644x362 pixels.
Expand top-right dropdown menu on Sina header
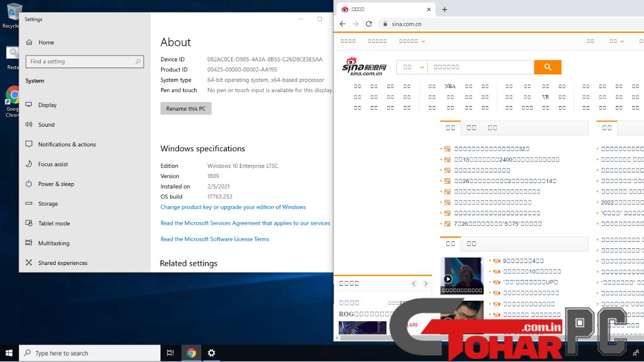[x=617, y=41]
